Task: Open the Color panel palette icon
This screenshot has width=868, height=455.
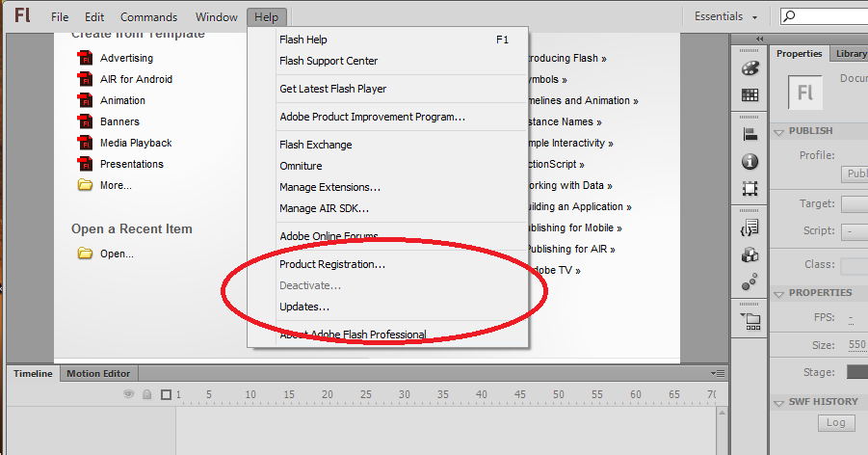Action: [750, 68]
